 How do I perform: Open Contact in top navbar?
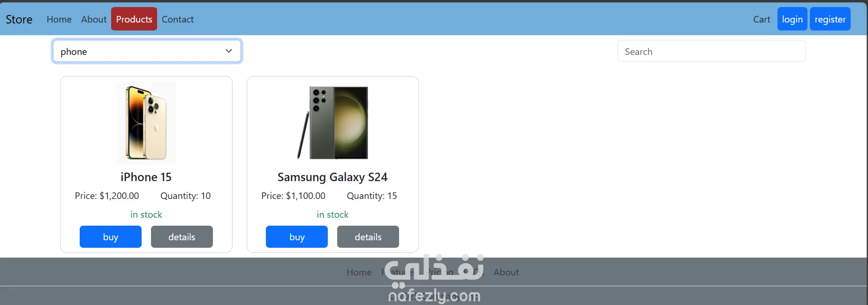tap(178, 19)
